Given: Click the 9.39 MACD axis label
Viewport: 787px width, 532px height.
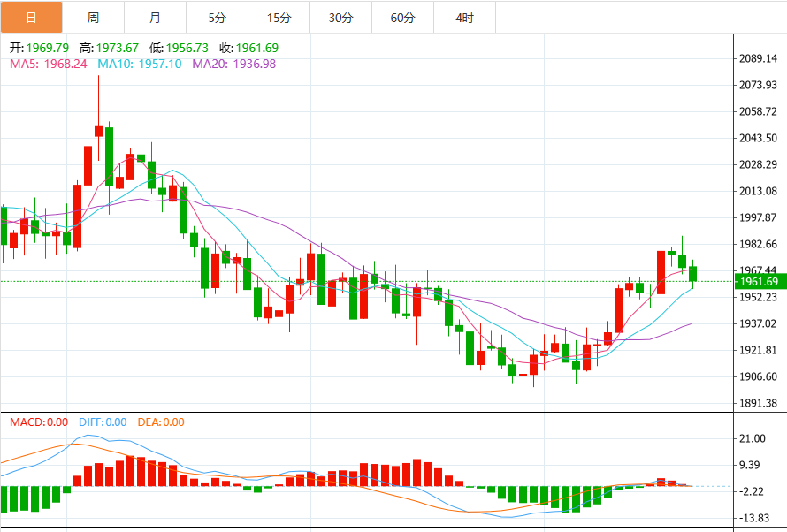Looking at the screenshot, I should 749,466.
